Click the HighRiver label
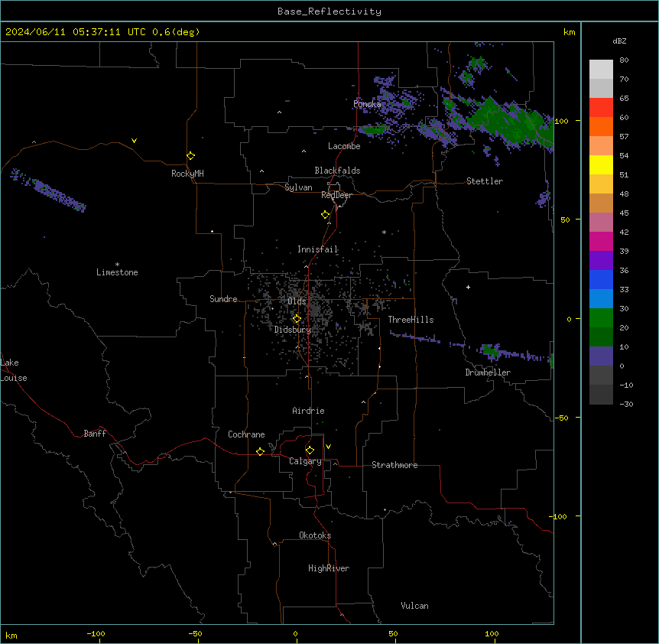Image resolution: width=659 pixels, height=644 pixels. [x=329, y=568]
